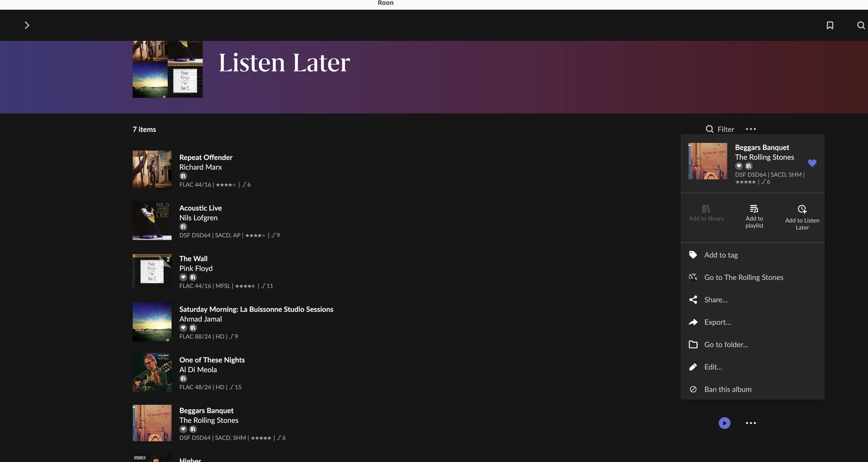
Task: Click the 'FLAC 88/24 | HD' format text
Action: tap(202, 337)
